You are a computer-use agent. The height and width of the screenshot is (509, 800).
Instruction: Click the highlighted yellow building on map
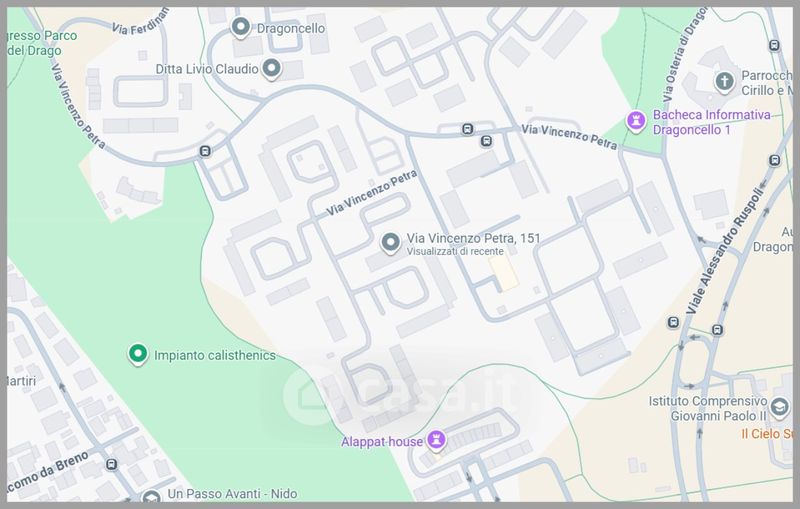click(504, 273)
